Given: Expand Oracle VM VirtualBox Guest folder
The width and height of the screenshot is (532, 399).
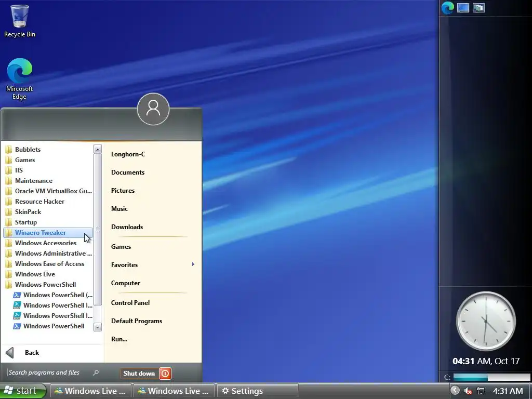Looking at the screenshot, I should (47, 191).
